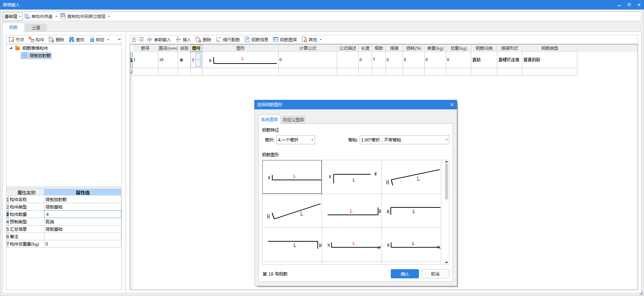Click the 构件数量 value field
Image resolution: width=644 pixels, height=296 pixels.
click(83, 214)
